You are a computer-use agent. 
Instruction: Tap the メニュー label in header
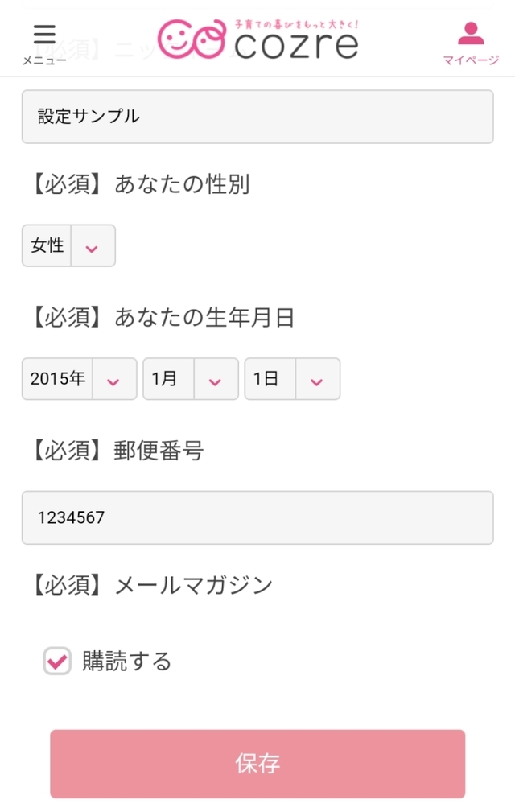[44, 61]
